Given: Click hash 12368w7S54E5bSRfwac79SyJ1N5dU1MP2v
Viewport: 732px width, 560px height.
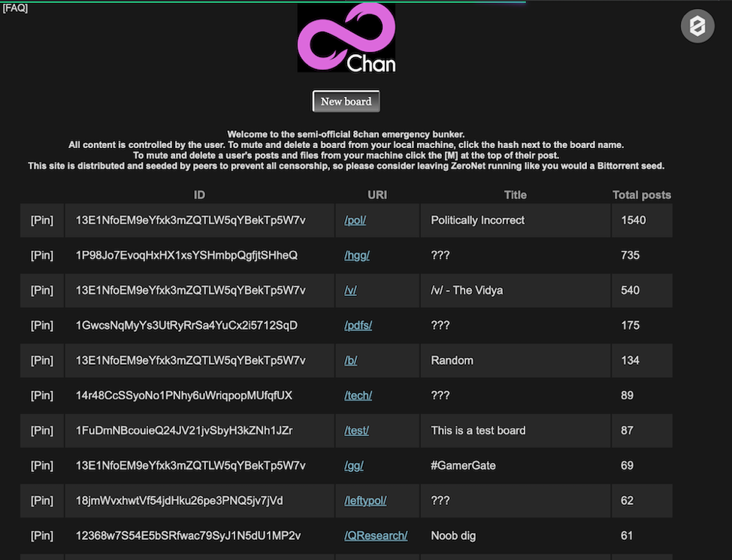Looking at the screenshot, I should click(188, 536).
